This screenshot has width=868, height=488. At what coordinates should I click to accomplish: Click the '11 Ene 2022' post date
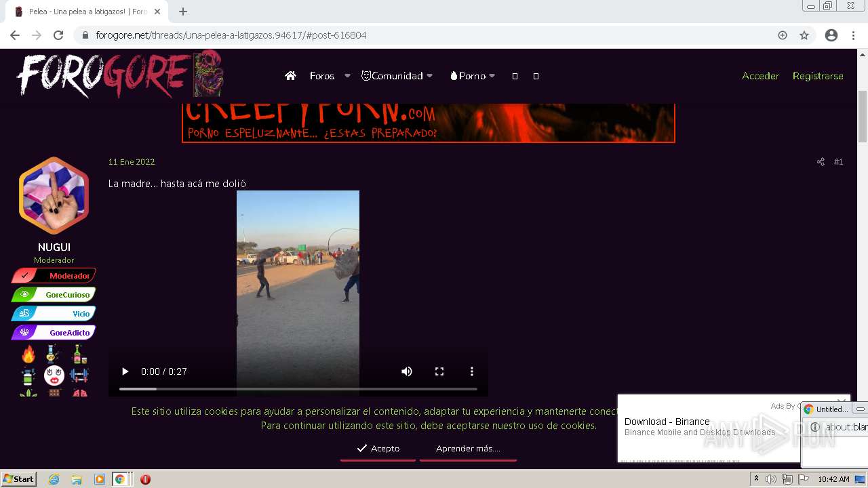click(x=132, y=162)
